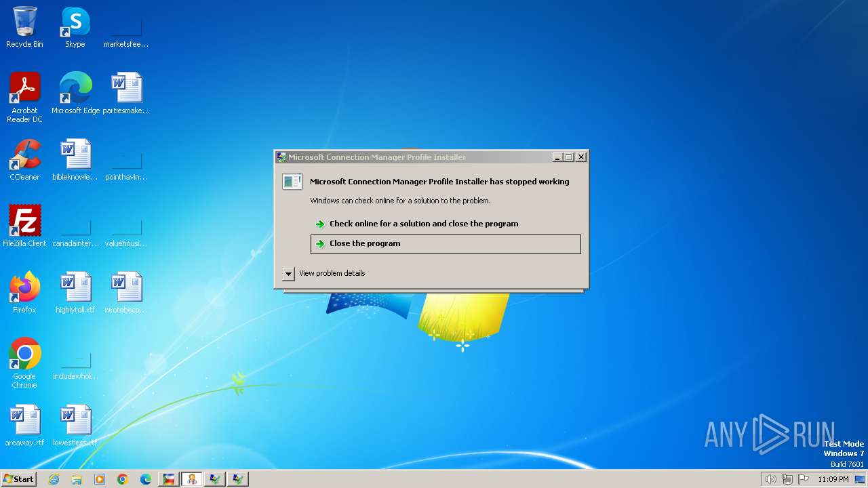868x488 pixels.
Task: Launch Acrobat Reader DC from desktop
Action: tap(24, 97)
